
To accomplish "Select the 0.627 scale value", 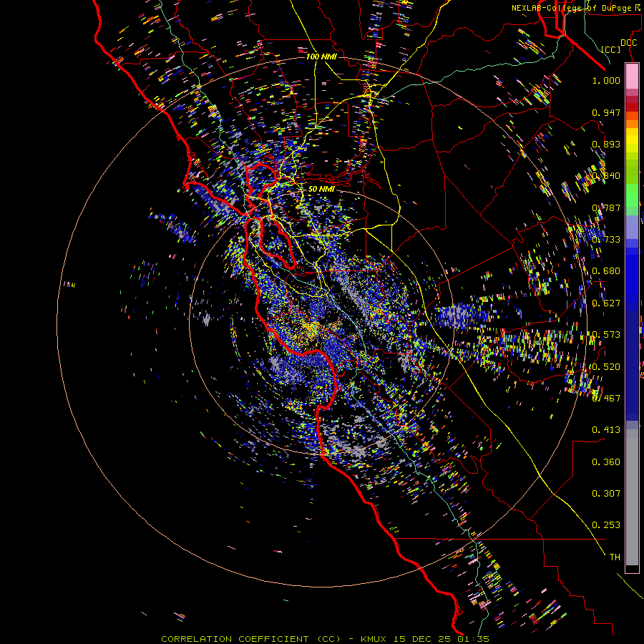I will click(x=606, y=303).
